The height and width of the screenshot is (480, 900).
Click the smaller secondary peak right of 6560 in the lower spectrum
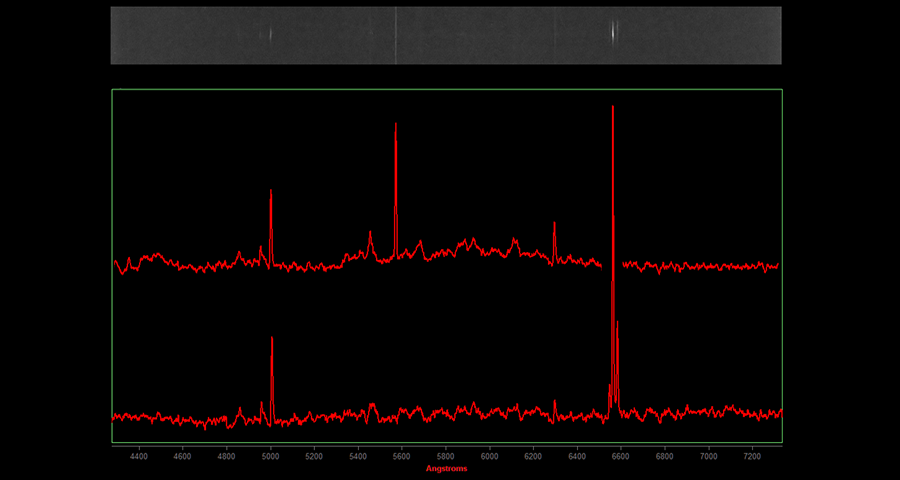click(x=618, y=323)
